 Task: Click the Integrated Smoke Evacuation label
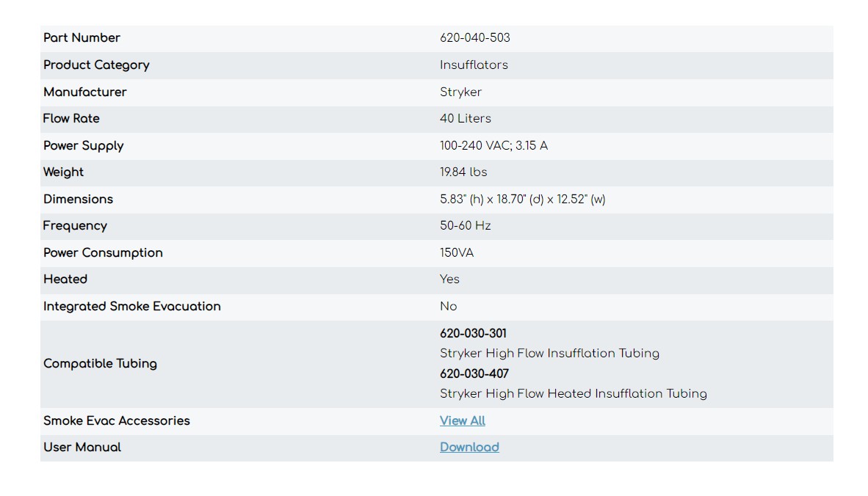pyautogui.click(x=132, y=307)
